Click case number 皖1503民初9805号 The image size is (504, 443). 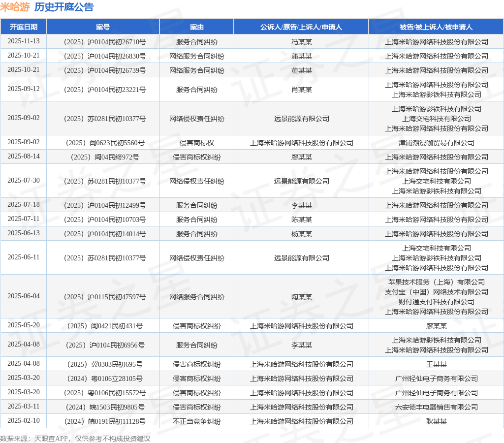click(x=105, y=407)
